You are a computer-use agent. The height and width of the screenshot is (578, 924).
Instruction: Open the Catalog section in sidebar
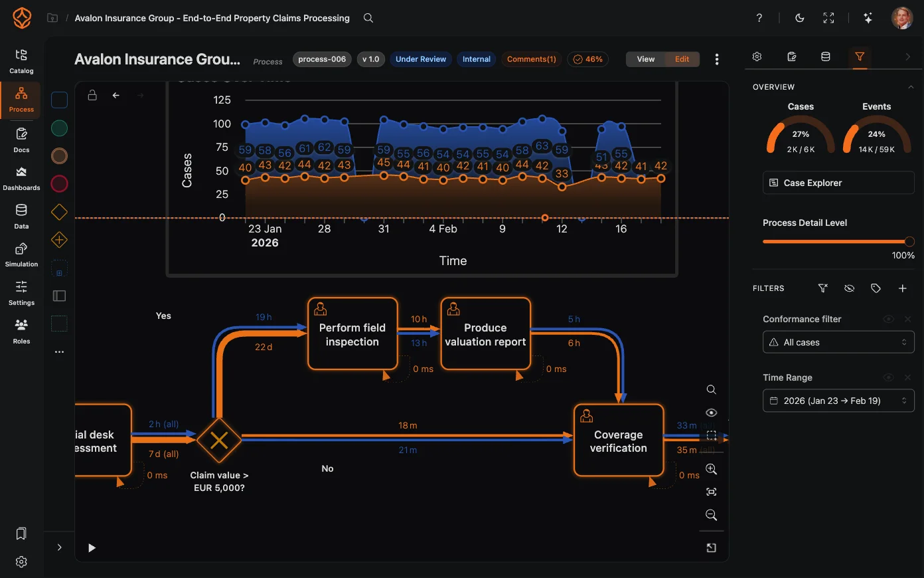pos(21,61)
